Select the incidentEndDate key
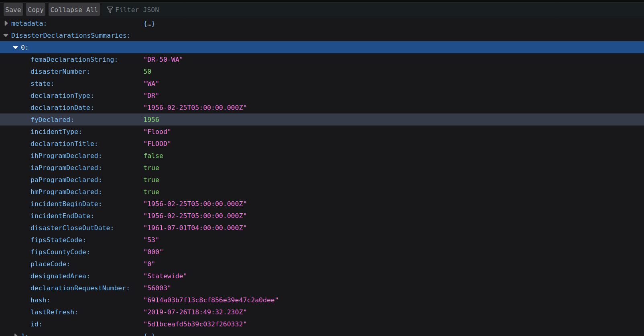This screenshot has width=644, height=336. point(62,216)
